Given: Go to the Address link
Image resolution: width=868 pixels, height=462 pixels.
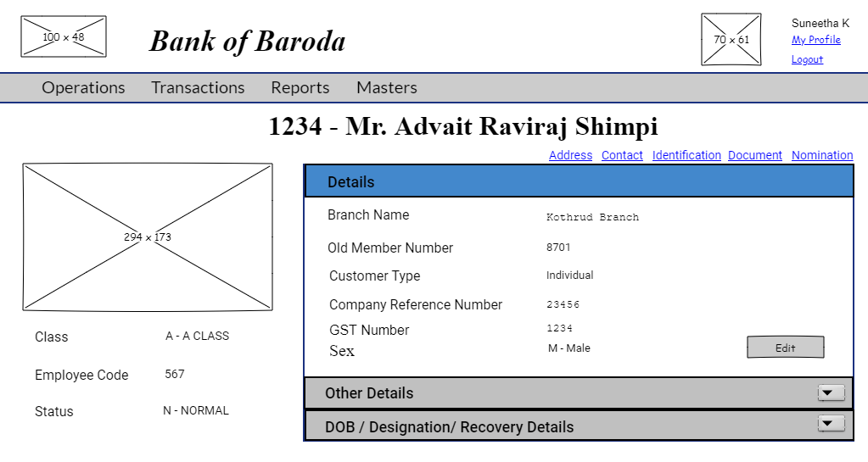Looking at the screenshot, I should 570,155.
